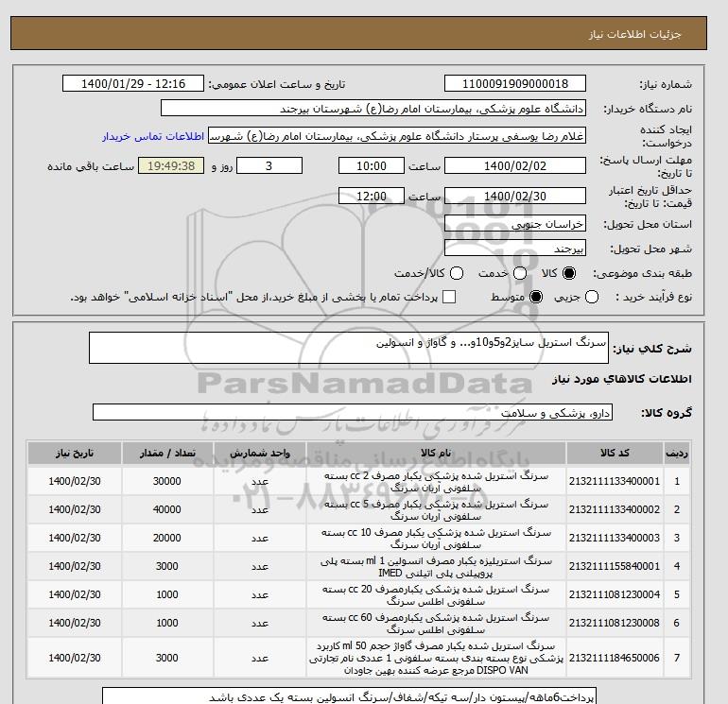Click the remaining time counter 19:49:38
The width and height of the screenshot is (728, 704).
coord(171,165)
